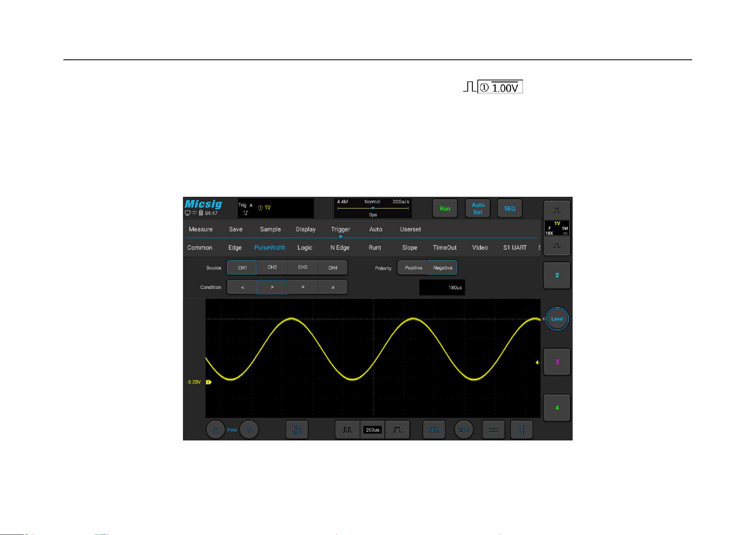Viewport: 756px width, 535px height.
Task: Tap the round CHx channel selector button
Action: tap(464, 430)
